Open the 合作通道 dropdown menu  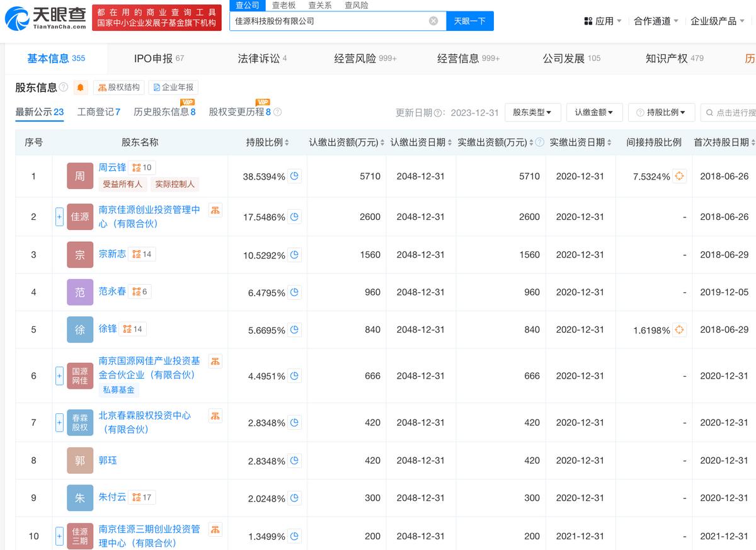click(x=656, y=21)
